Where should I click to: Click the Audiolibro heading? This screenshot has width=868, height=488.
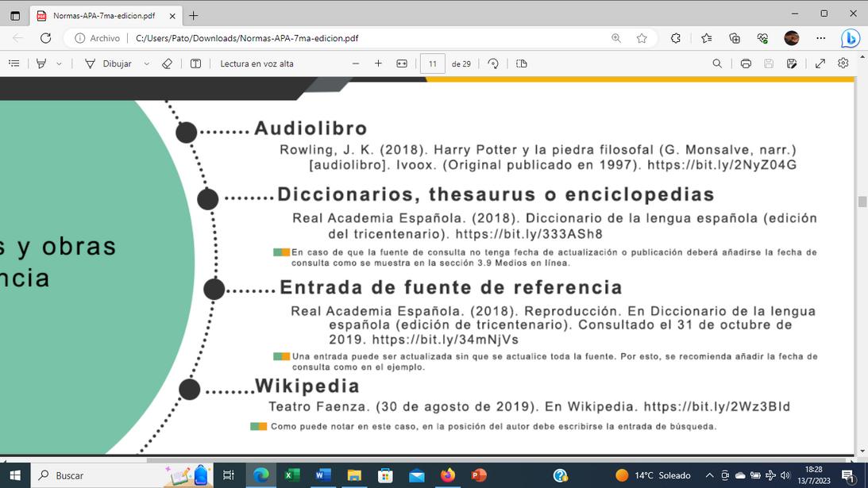point(311,129)
